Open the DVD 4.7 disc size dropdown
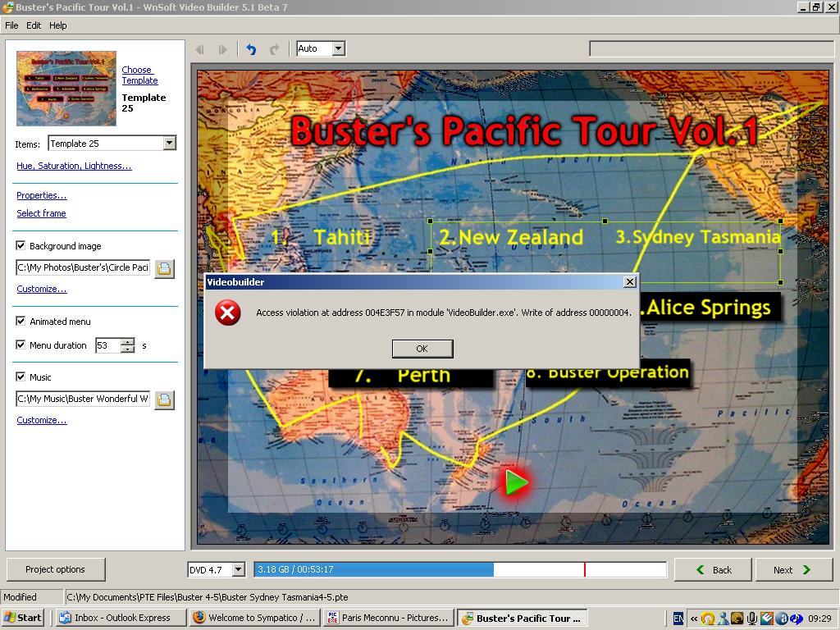This screenshot has width=840, height=630. (238, 569)
